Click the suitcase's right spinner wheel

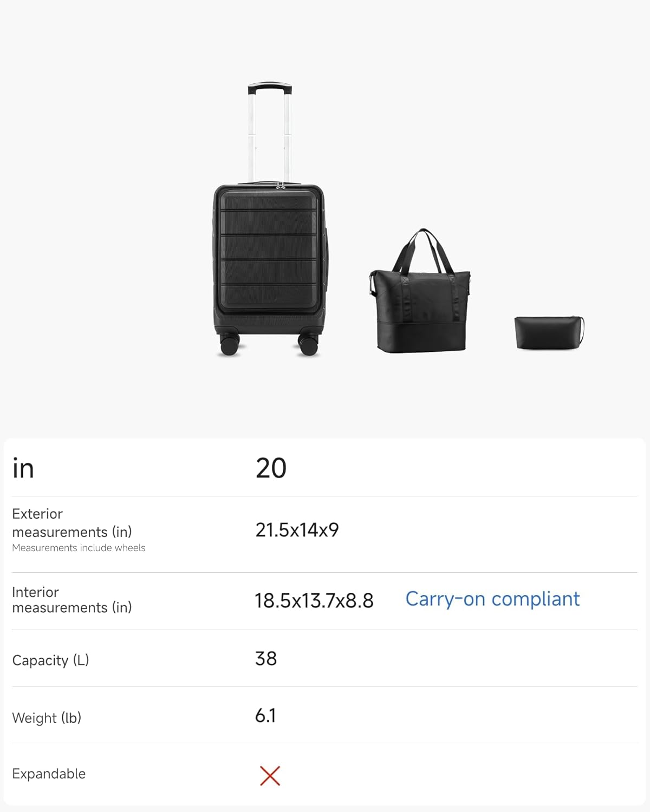coord(308,345)
